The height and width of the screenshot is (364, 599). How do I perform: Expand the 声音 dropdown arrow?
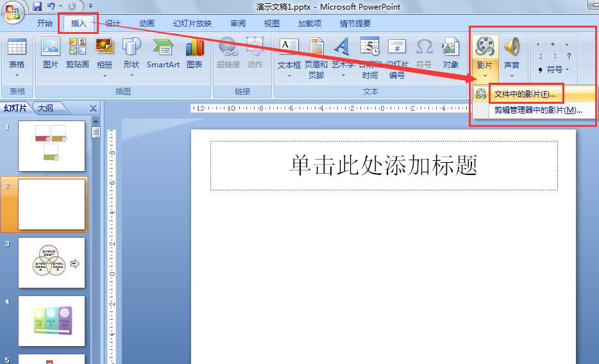(x=512, y=76)
